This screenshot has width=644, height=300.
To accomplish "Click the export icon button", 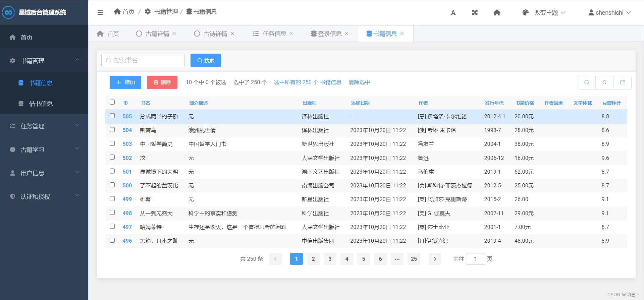I will (x=623, y=82).
